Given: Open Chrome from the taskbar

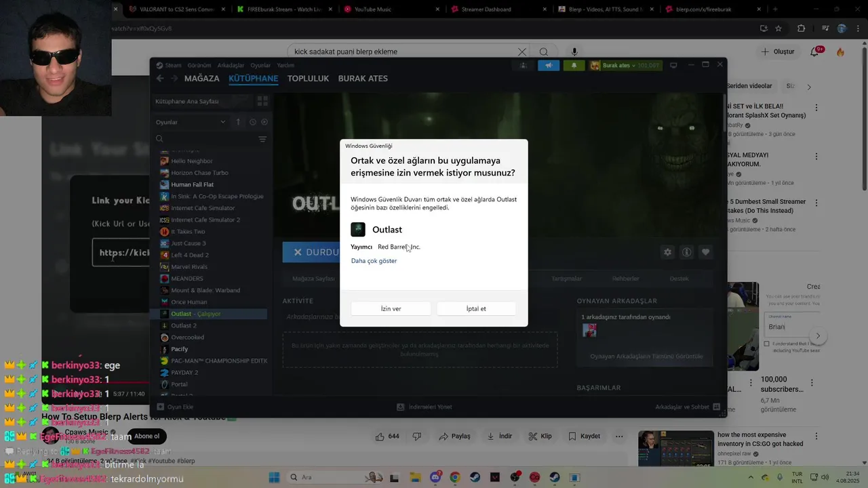Looking at the screenshot, I should (455, 478).
